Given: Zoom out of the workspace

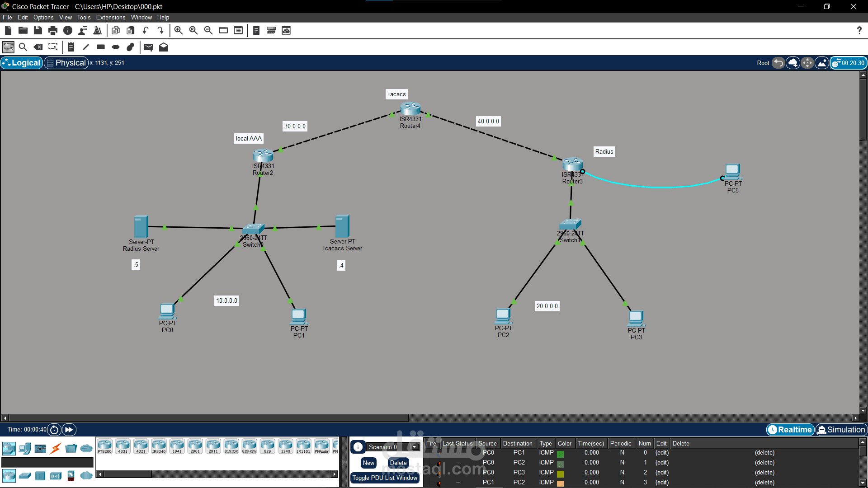Looking at the screenshot, I should click(x=208, y=30).
